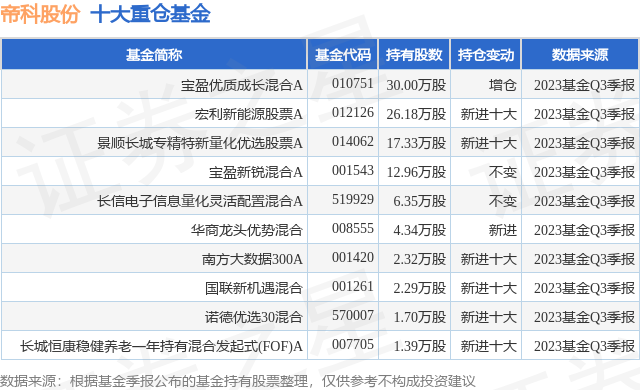Click fund name 诺德优选30混合

253,317
